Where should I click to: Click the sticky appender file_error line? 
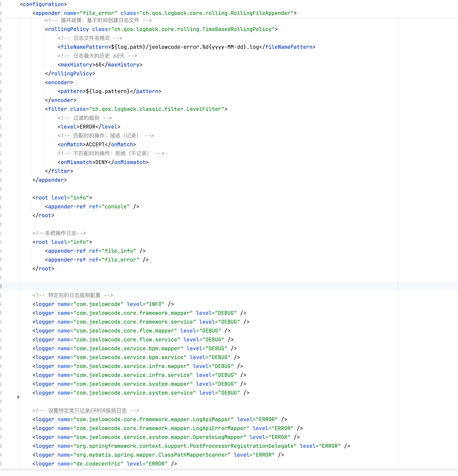[x=164, y=13]
